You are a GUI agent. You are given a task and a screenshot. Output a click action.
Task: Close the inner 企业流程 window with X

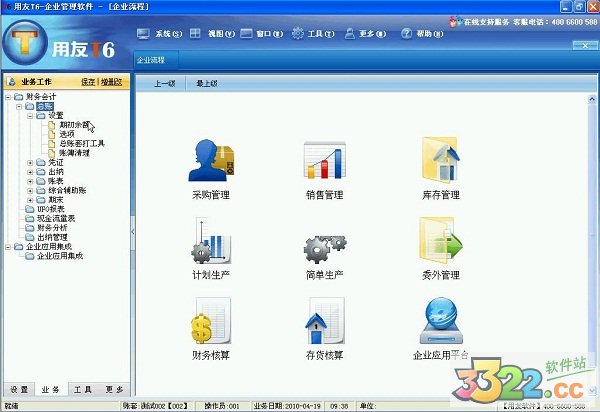585,46
